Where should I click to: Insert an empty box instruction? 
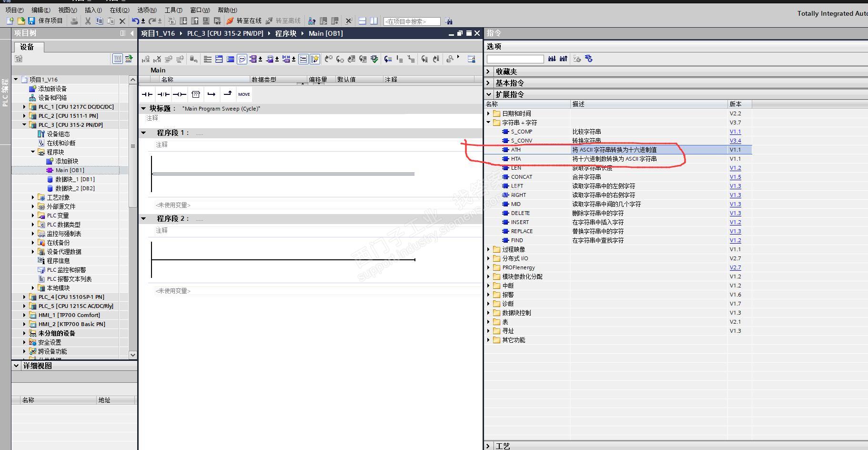tap(195, 94)
